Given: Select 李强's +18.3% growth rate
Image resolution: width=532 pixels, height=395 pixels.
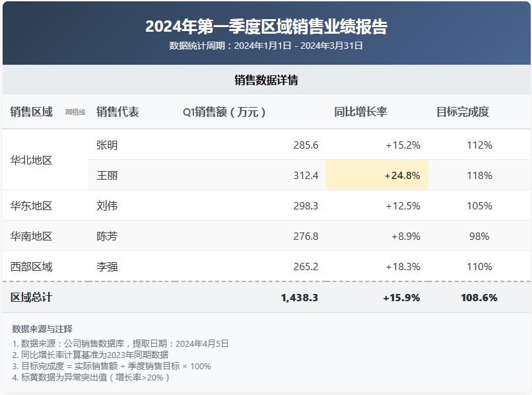Looking at the screenshot, I should (403, 267).
